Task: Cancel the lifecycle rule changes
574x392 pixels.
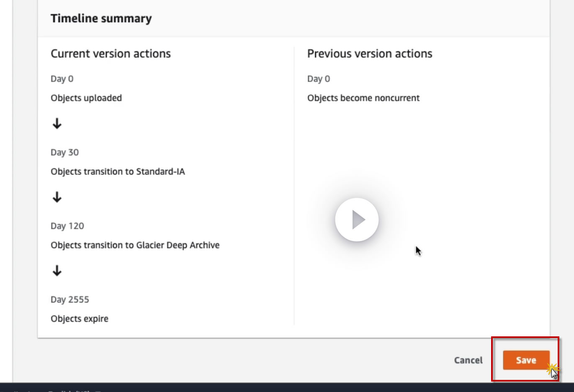Action: click(468, 360)
